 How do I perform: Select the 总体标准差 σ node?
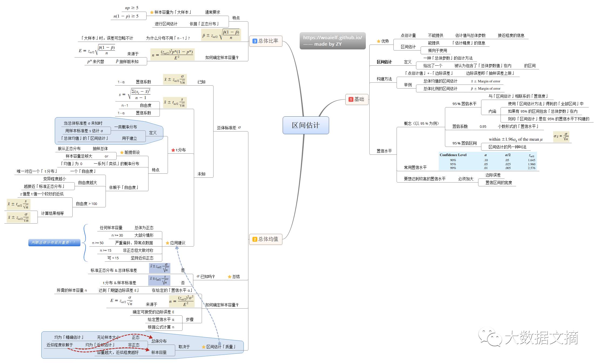coord(229,128)
